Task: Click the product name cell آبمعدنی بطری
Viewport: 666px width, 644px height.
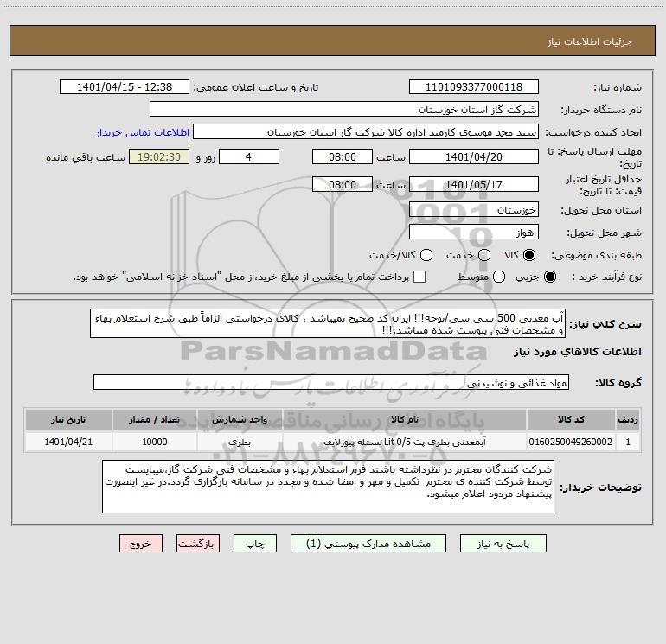Action: click(x=405, y=442)
